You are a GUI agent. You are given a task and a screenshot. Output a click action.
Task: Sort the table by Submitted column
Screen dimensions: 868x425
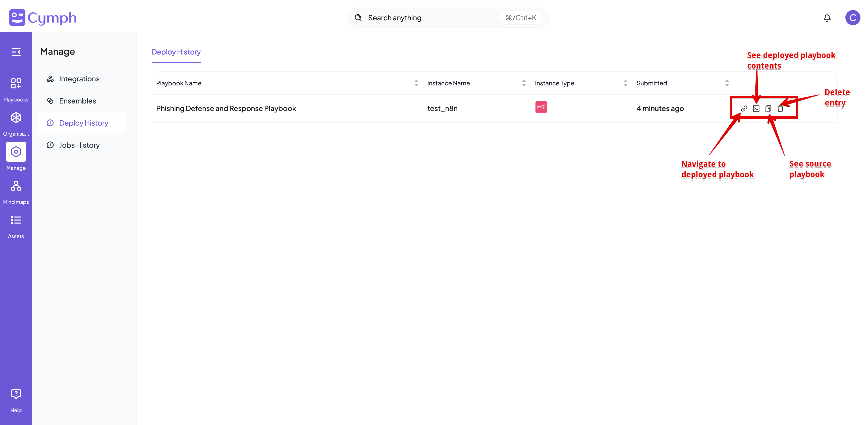coord(727,83)
